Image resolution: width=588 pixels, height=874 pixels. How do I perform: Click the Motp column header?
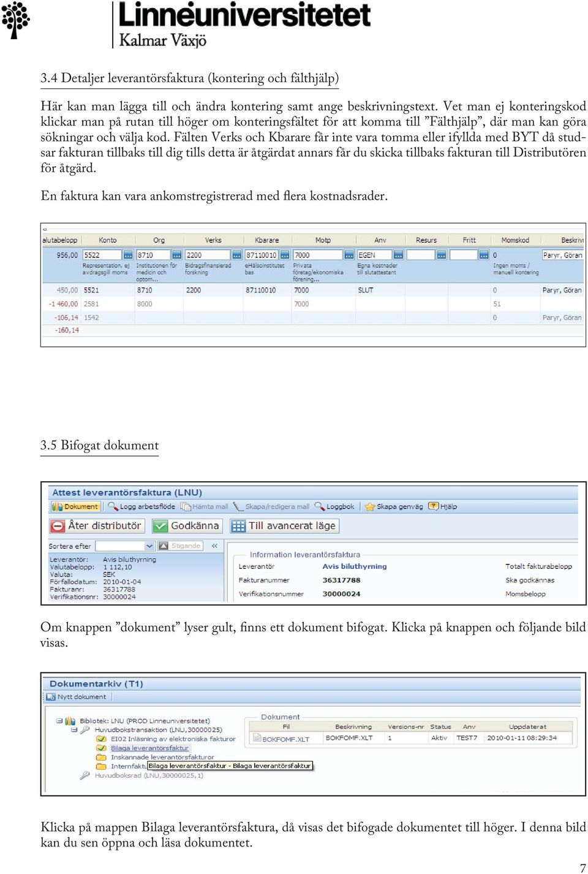[323, 240]
